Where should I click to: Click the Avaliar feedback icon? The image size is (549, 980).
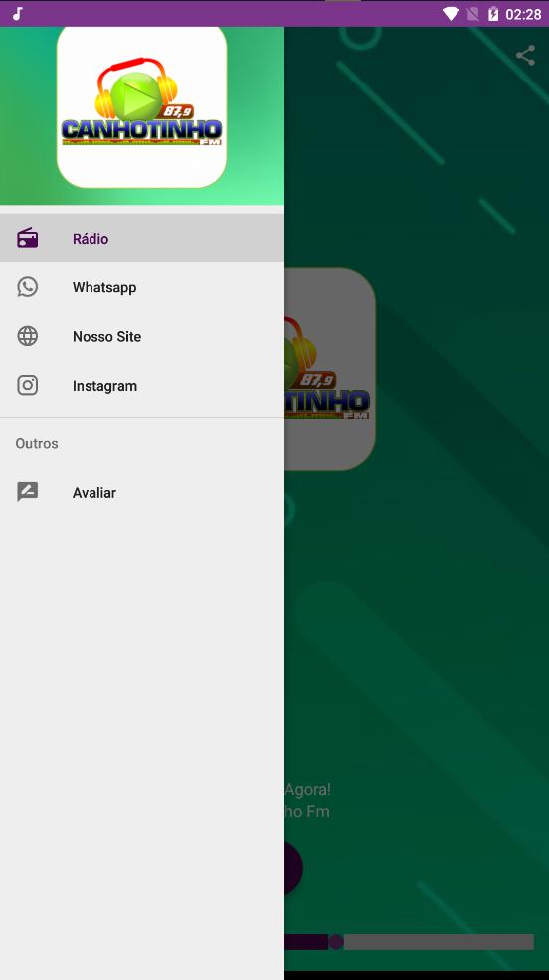pyautogui.click(x=28, y=493)
